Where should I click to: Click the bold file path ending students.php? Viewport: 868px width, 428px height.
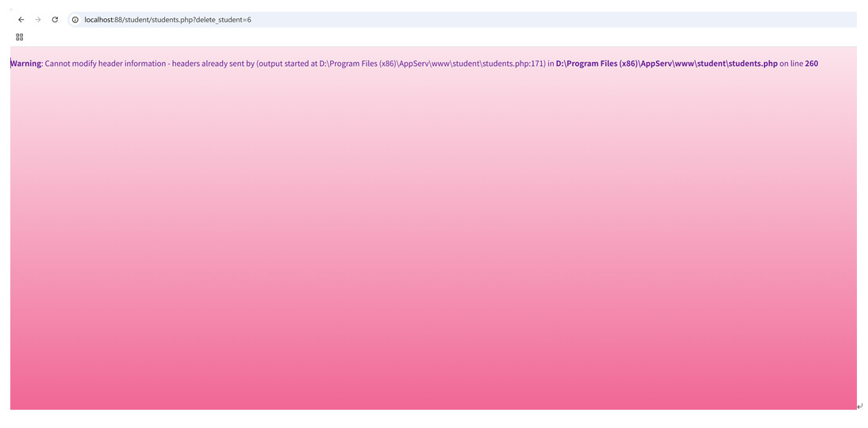point(666,64)
